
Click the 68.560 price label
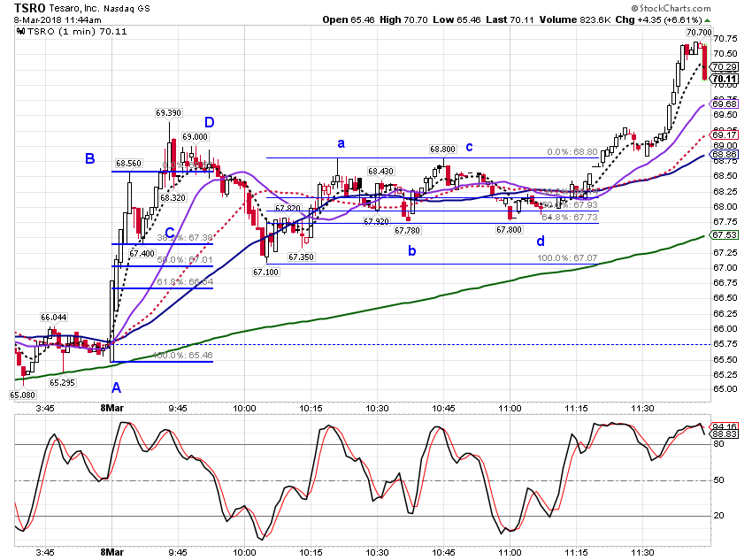click(128, 164)
